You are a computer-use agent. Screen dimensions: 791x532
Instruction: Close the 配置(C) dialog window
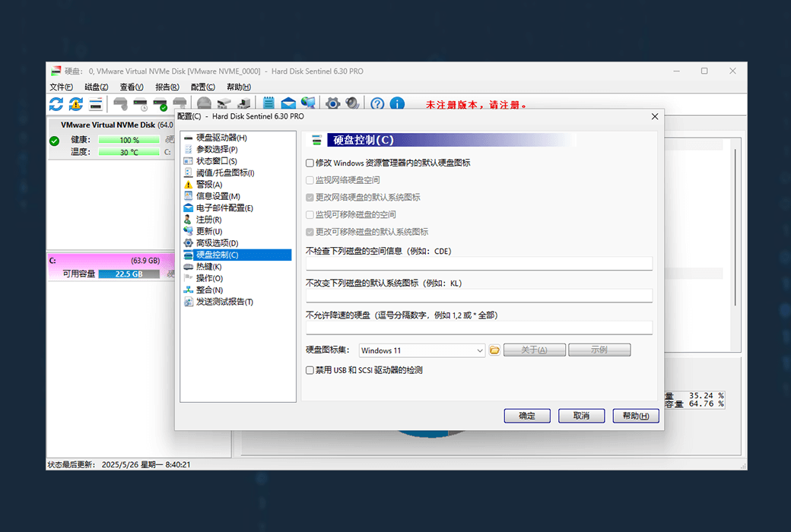(655, 116)
